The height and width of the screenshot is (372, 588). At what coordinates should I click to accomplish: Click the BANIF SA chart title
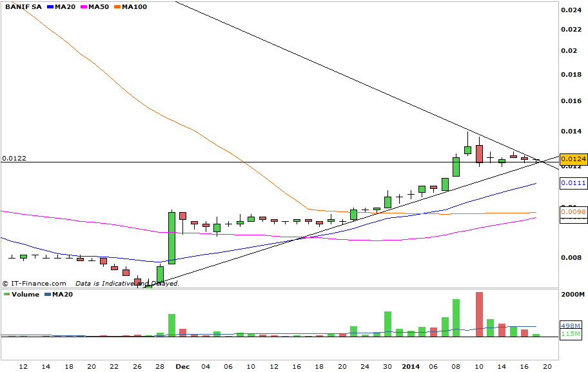point(23,6)
